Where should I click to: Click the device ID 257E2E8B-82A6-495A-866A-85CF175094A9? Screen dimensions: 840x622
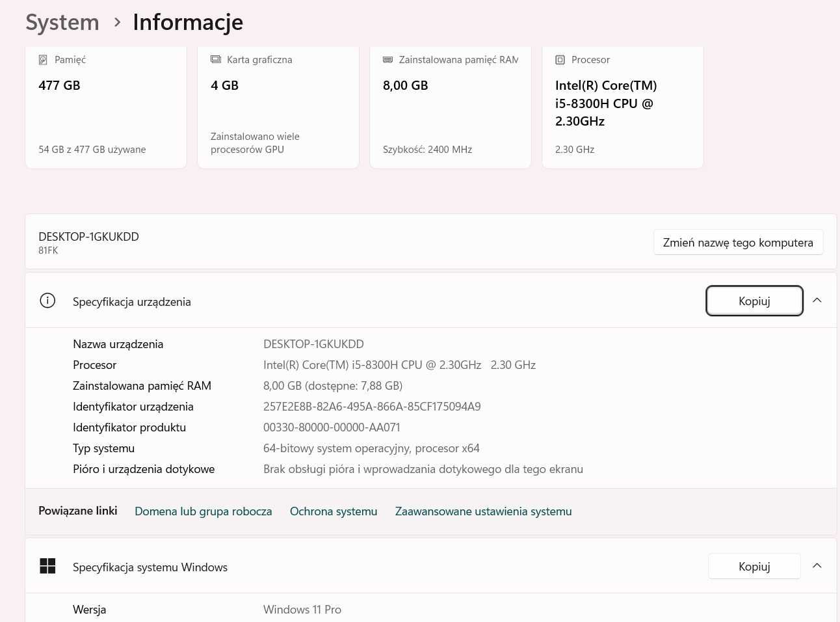pyautogui.click(x=372, y=407)
